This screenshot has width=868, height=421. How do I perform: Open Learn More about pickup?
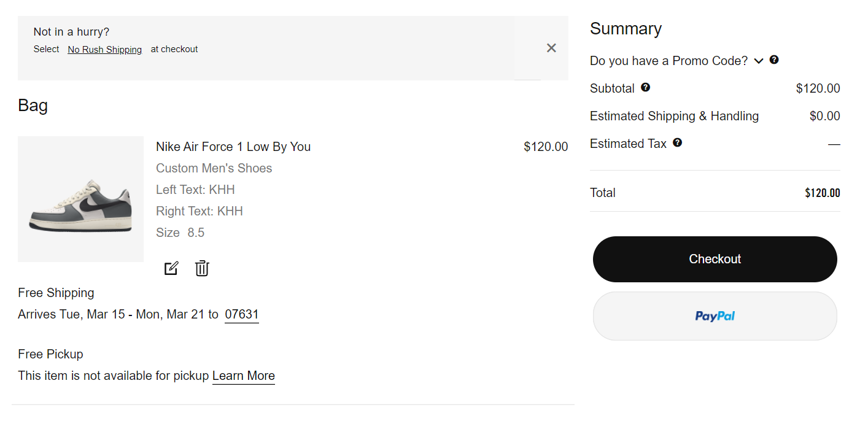point(244,376)
